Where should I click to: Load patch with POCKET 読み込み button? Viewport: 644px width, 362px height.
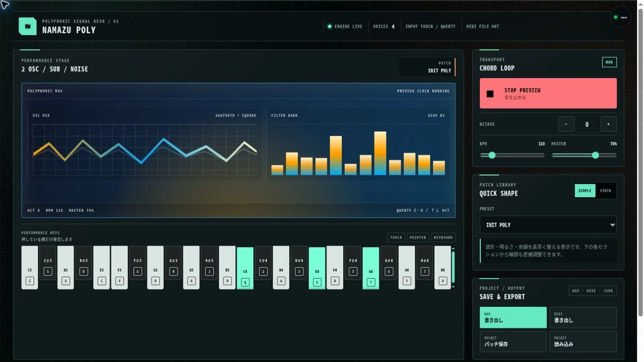coord(583,341)
